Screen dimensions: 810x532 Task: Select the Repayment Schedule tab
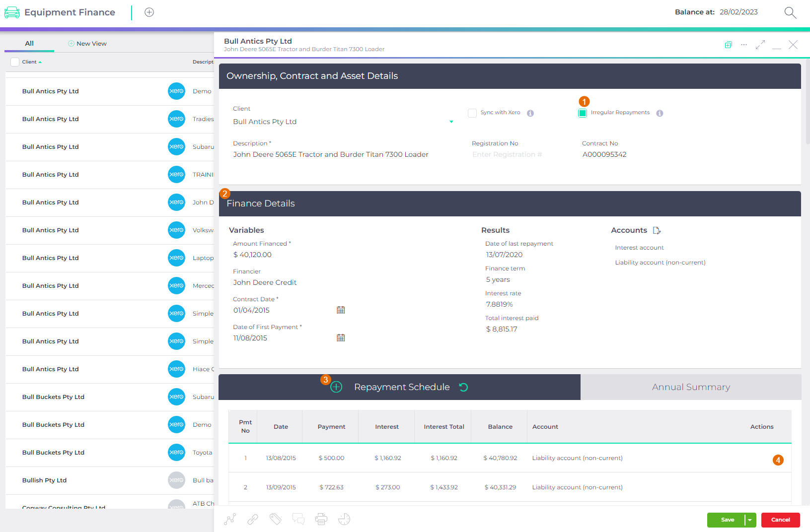[402, 387]
